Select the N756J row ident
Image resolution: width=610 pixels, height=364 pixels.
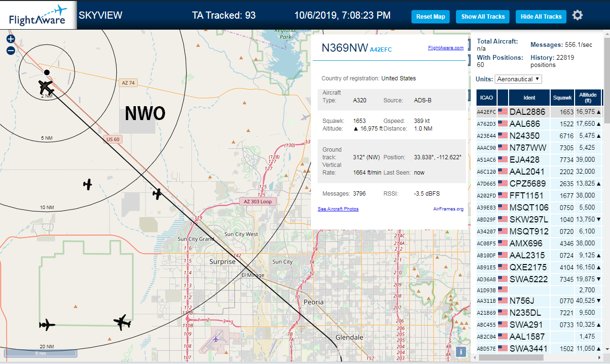[521, 301]
